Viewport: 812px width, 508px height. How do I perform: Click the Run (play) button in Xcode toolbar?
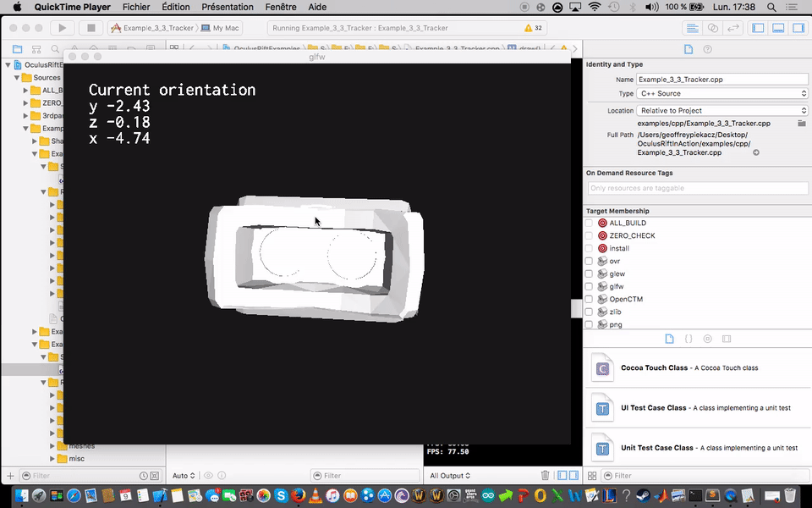click(62, 28)
